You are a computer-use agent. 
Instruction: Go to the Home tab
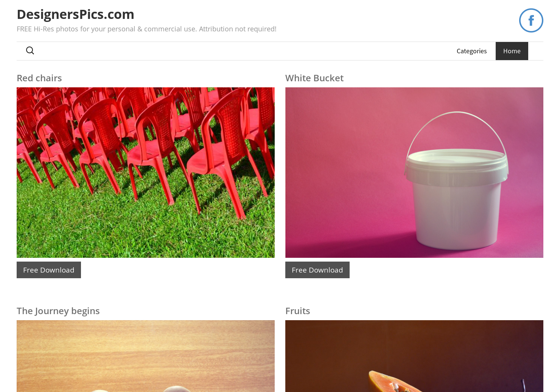coord(512,51)
